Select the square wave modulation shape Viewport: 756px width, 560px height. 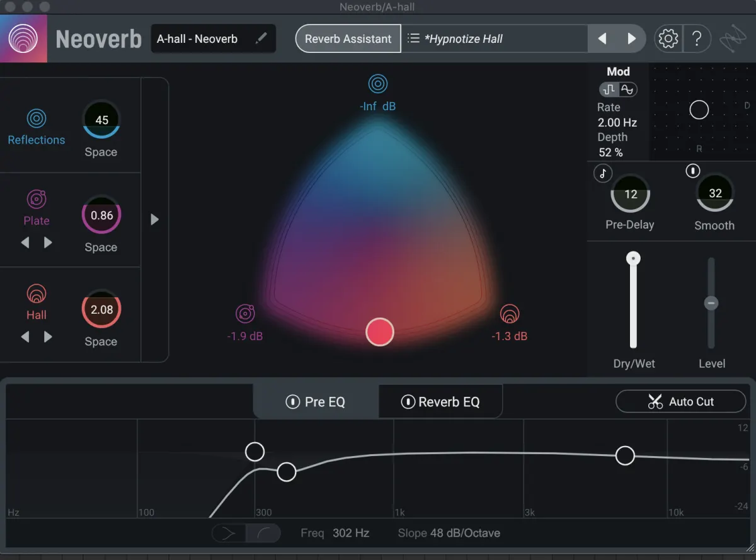click(609, 89)
